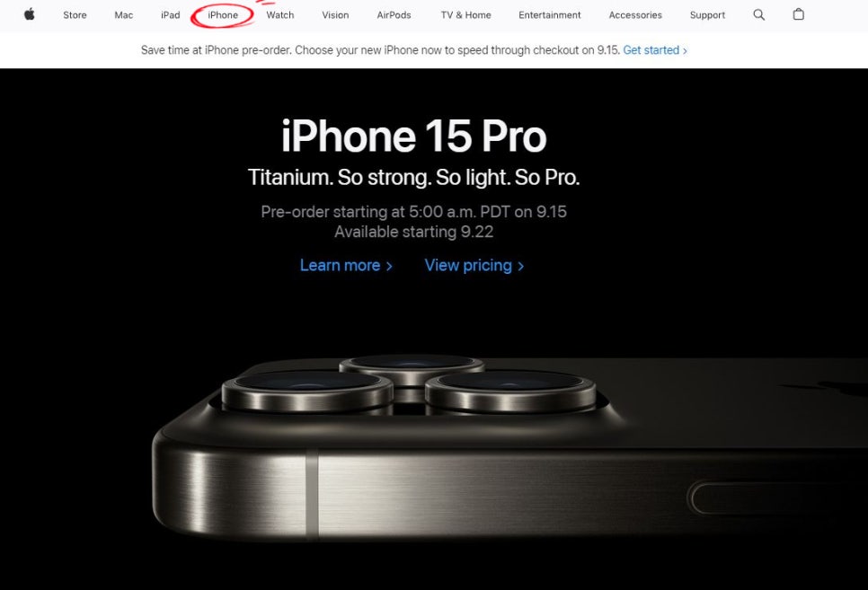Screen dimensions: 868x590
Task: Select Mac in the navigation bar
Action: pyautogui.click(x=123, y=15)
